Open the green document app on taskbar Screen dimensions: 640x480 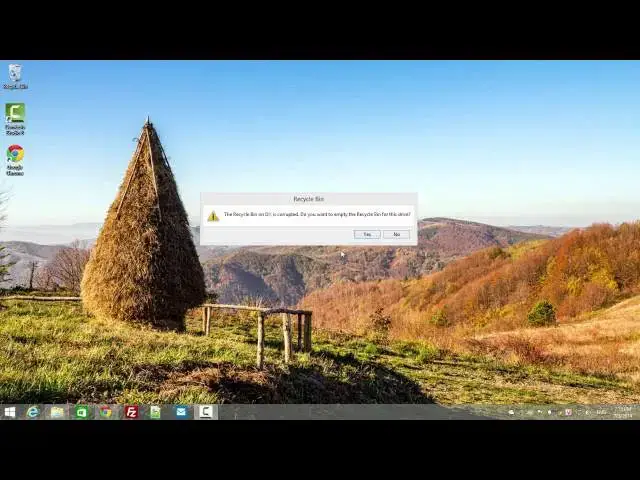click(x=156, y=412)
